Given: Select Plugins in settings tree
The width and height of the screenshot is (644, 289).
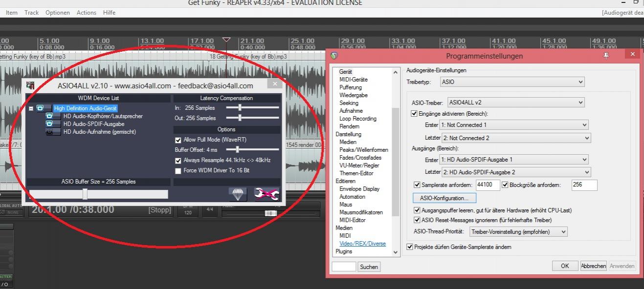Looking at the screenshot, I should [344, 251].
